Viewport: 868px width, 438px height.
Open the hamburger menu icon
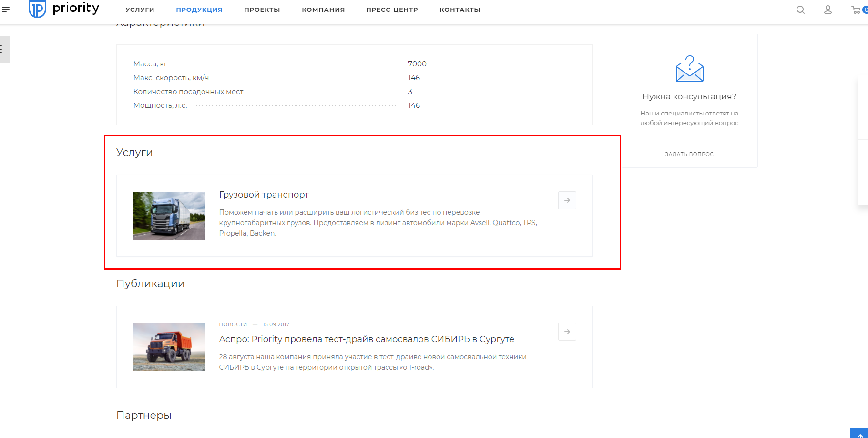[x=5, y=9]
